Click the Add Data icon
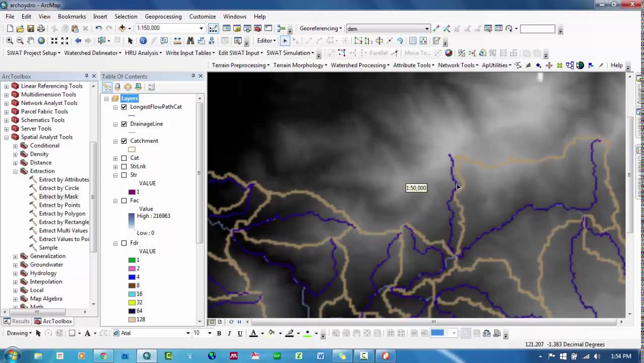The height and width of the screenshot is (363, 644). 122,28
